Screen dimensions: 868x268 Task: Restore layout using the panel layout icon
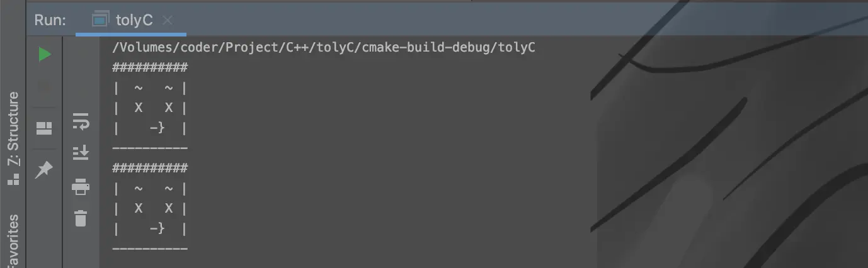pyautogui.click(x=44, y=129)
